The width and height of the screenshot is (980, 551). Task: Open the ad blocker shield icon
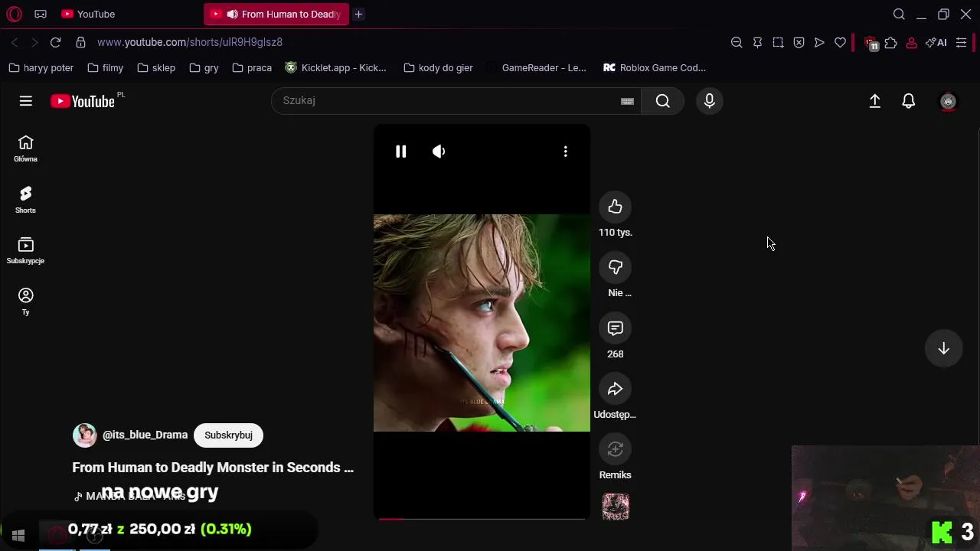(x=799, y=43)
